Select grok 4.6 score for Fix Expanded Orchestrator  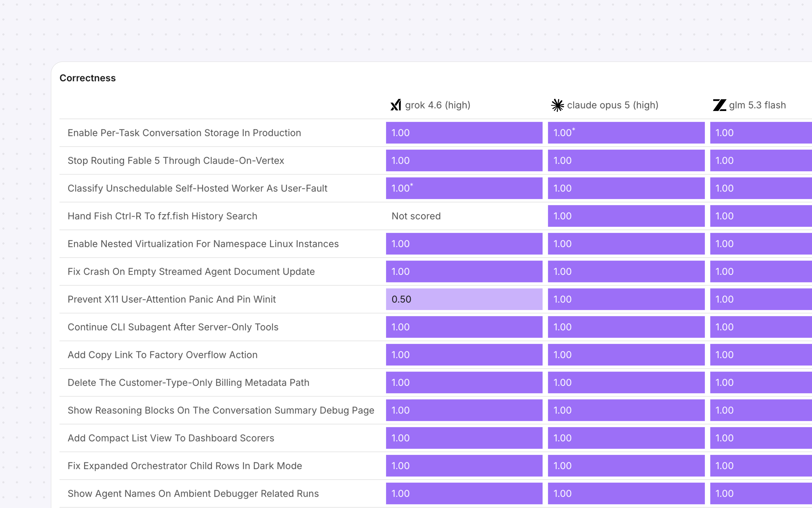pos(464,466)
